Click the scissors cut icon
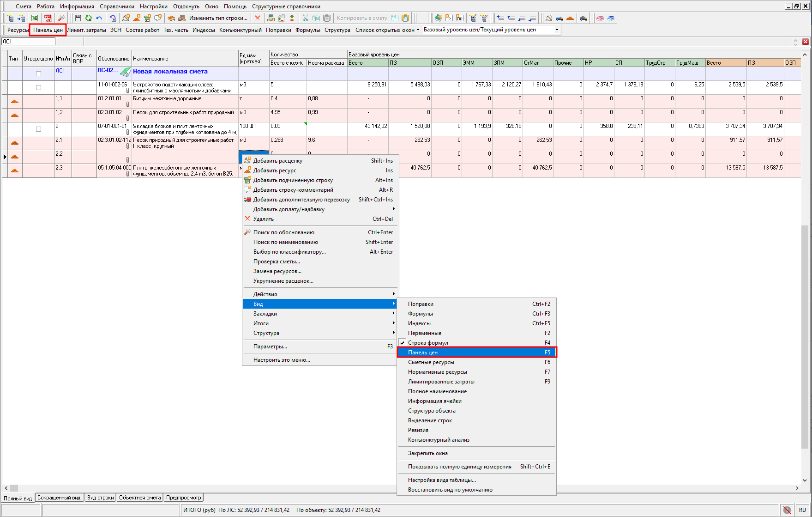This screenshot has width=812, height=517. 305,18
